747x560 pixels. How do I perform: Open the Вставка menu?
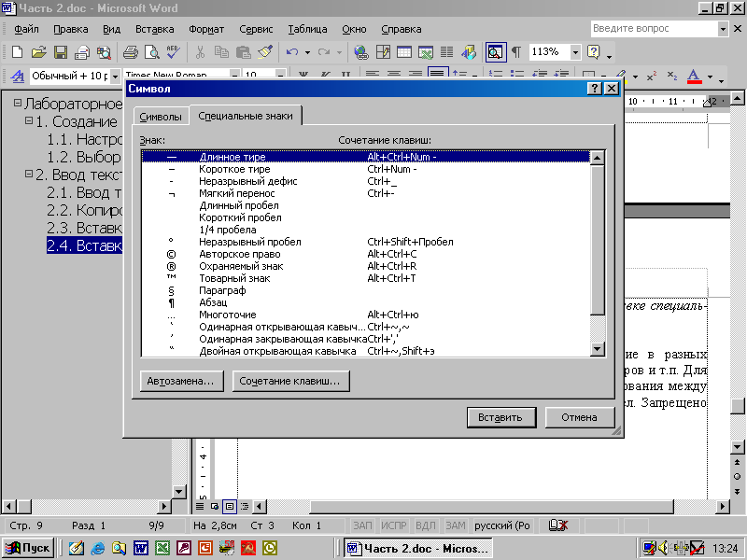pos(154,29)
